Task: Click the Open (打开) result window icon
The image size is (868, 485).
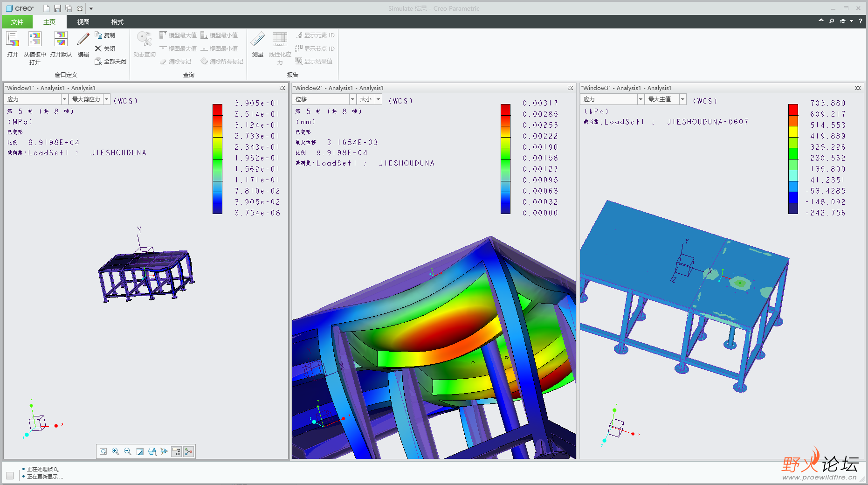Action: pyautogui.click(x=13, y=39)
